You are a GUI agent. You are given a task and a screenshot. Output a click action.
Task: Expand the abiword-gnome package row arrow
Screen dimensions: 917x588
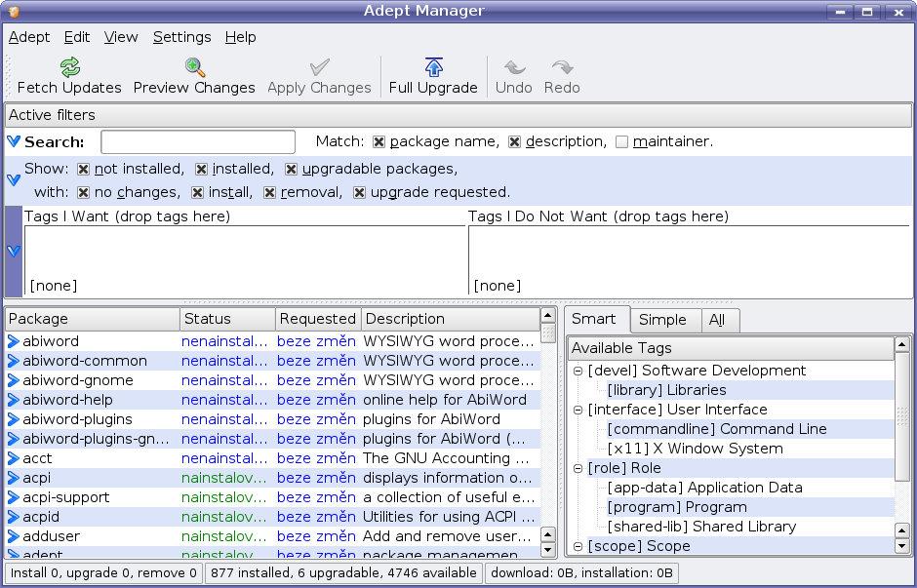click(x=13, y=380)
